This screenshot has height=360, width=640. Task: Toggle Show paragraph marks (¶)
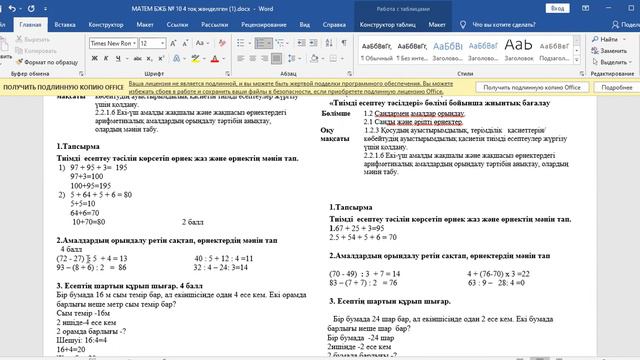[344, 43]
